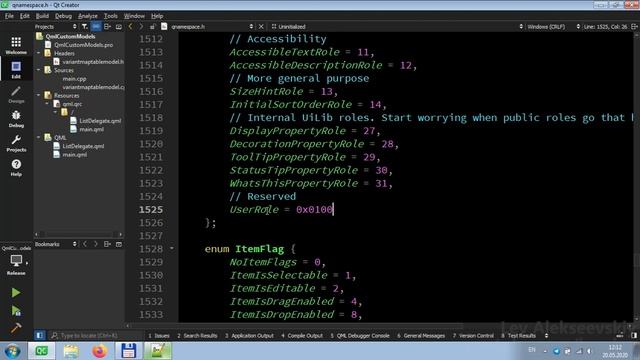Close the qnamespace.h document
Screen dimensions: 640x360
pyautogui.click(x=261, y=27)
